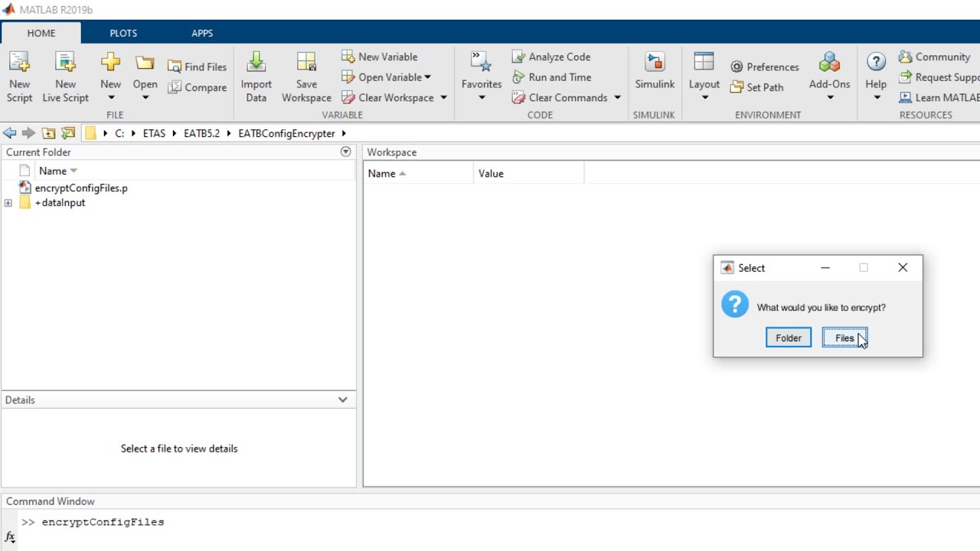This screenshot has height=551, width=980.
Task: Expand Open Variable dropdown arrow
Action: [427, 77]
